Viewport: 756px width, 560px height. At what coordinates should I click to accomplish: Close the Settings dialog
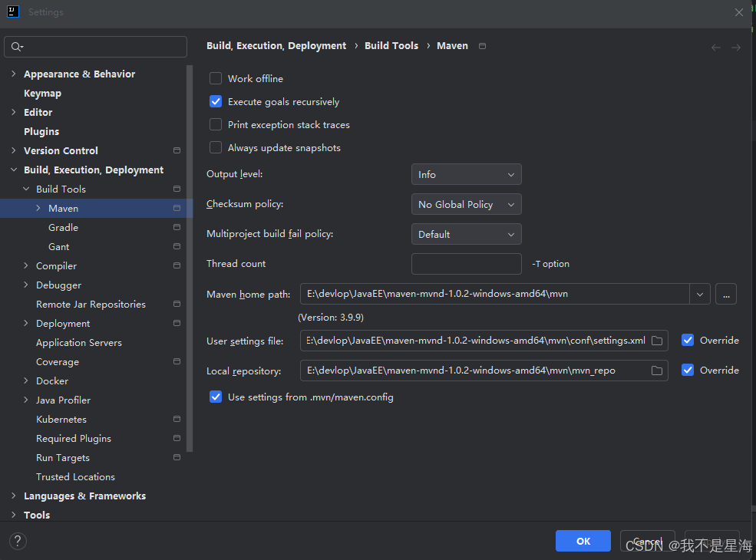738,12
